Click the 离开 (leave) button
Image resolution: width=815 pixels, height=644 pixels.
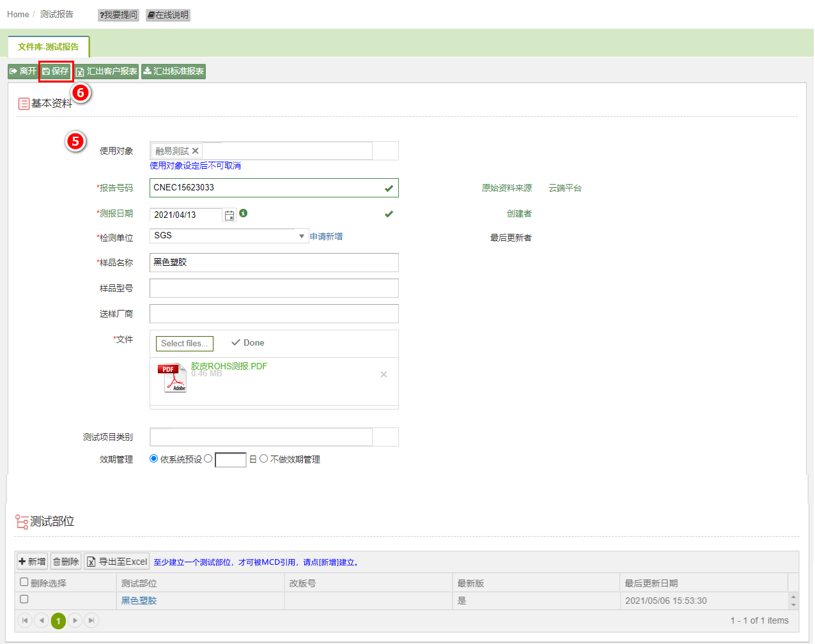pyautogui.click(x=23, y=72)
